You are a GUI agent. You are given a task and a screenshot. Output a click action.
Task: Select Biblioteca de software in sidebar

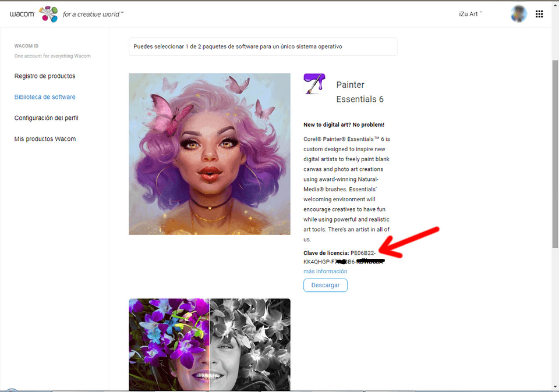pyautogui.click(x=45, y=97)
